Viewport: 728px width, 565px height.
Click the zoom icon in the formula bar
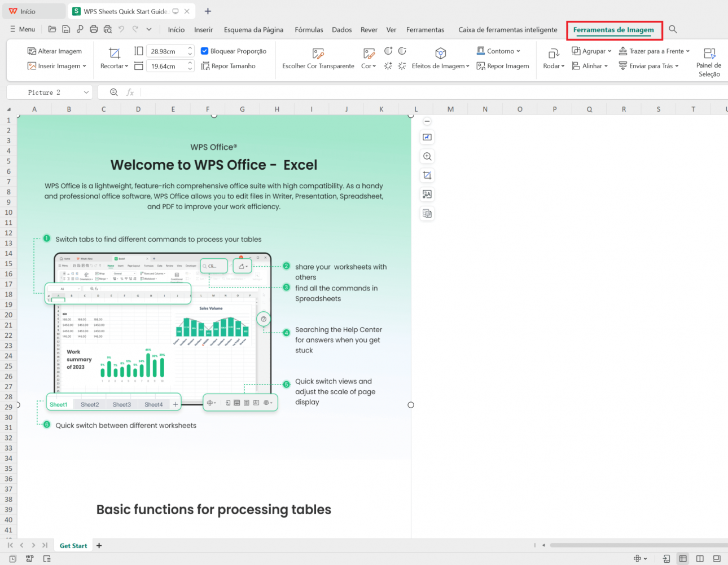point(114,92)
